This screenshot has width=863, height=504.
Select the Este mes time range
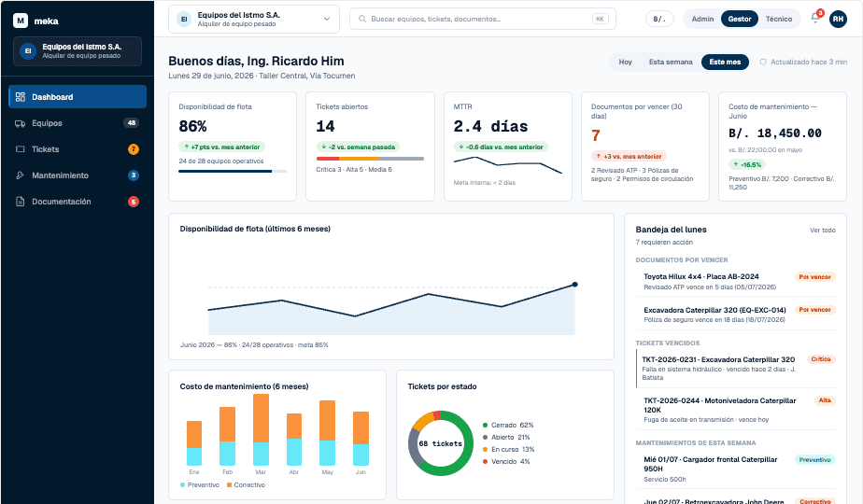(x=725, y=63)
